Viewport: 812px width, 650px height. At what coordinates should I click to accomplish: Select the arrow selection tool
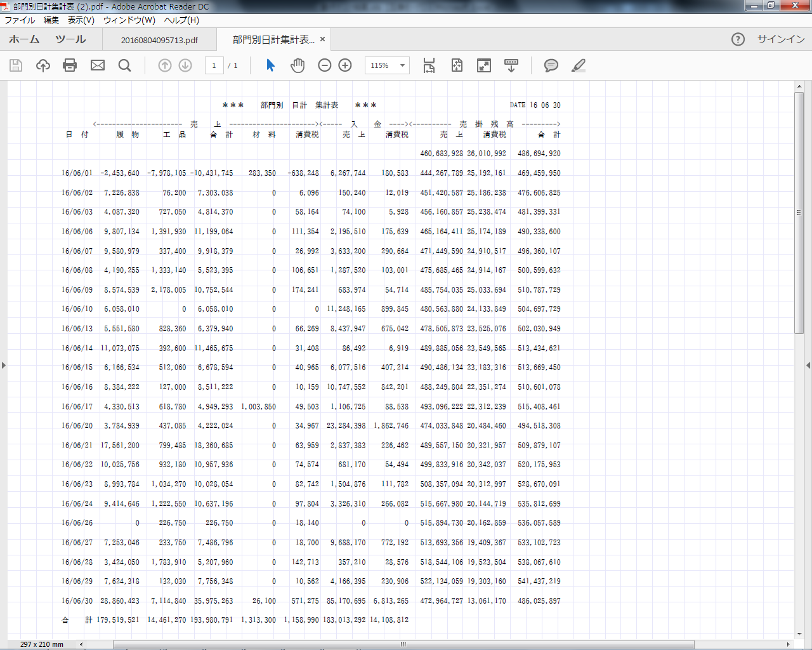tap(270, 65)
